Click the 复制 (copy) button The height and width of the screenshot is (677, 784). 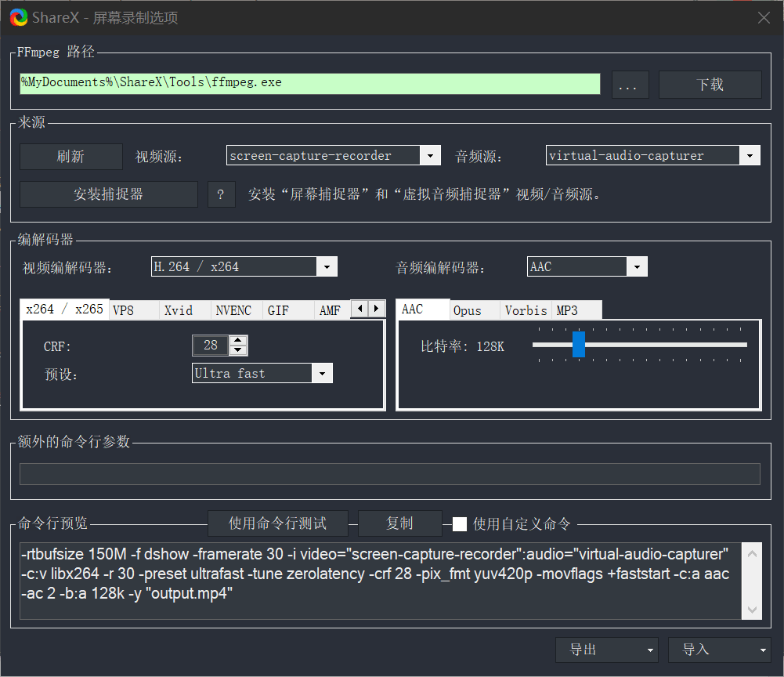pyautogui.click(x=399, y=523)
